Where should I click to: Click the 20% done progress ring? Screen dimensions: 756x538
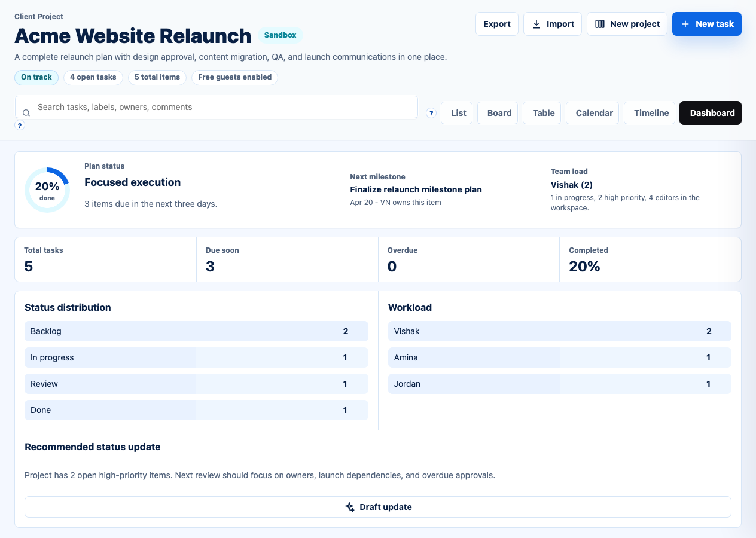47,190
